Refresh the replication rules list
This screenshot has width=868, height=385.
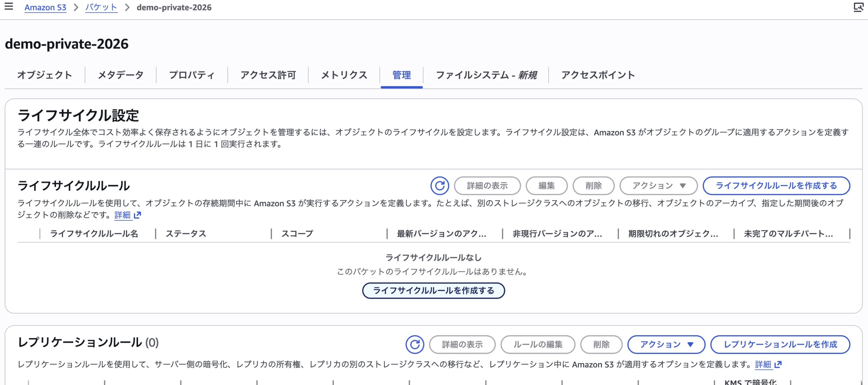pyautogui.click(x=415, y=345)
